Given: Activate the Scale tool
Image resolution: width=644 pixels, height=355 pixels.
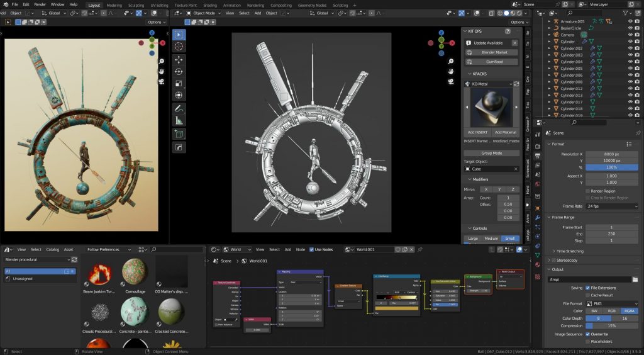Looking at the screenshot, I should 179,84.
